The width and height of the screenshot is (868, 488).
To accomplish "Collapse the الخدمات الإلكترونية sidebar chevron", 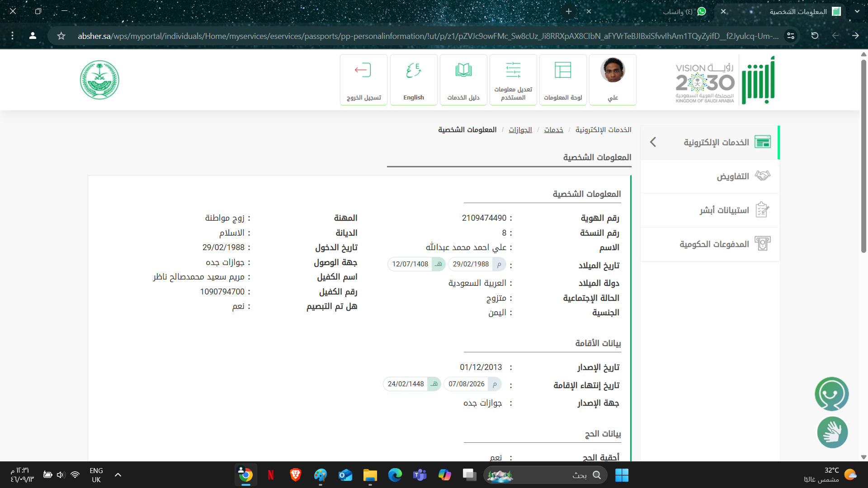I will tap(653, 142).
